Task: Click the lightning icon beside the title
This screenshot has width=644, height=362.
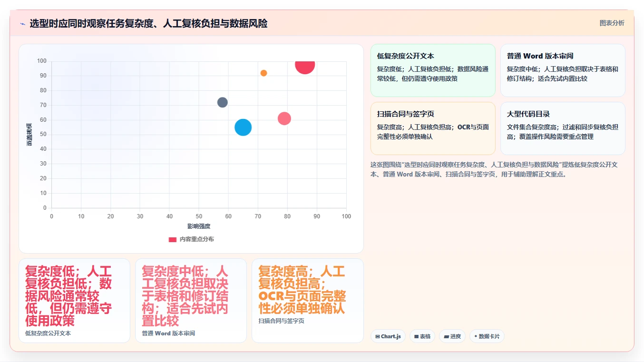Action: [22, 24]
